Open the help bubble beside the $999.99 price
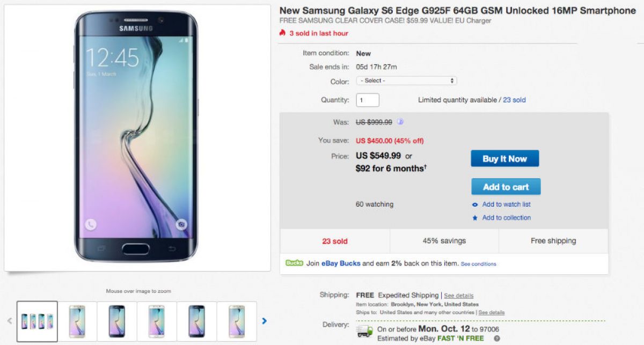The image size is (644, 345). [399, 122]
